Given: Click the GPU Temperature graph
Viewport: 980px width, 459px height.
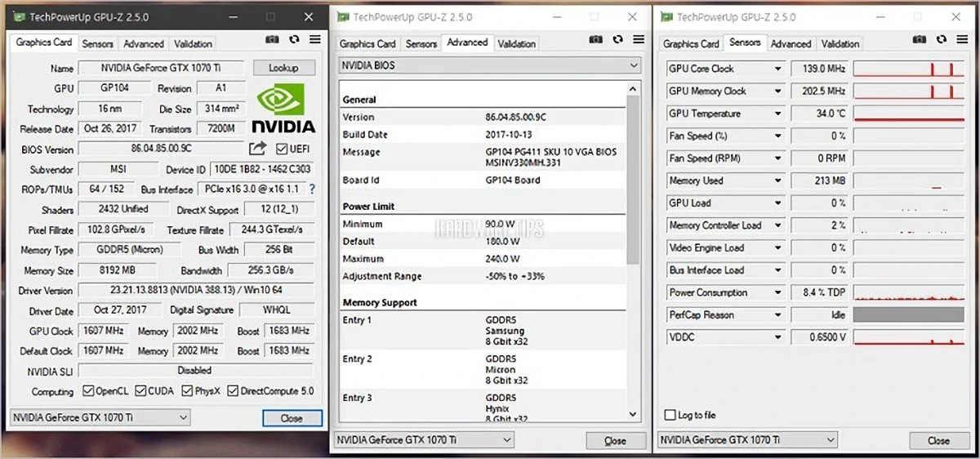Looking at the screenshot, I should (x=909, y=114).
